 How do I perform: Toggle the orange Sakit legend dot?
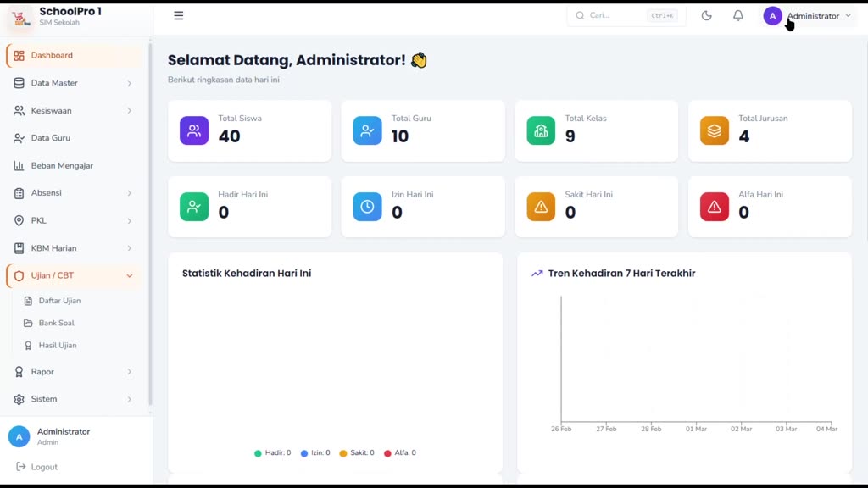tap(343, 453)
